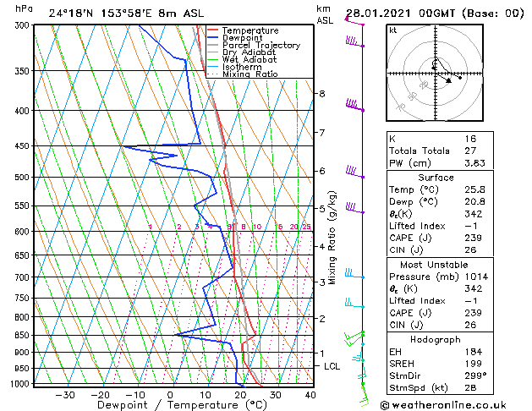Click the Dewpoint / Temperature (°C) axis title
Screen dimensions: 532x411
[182, 405]
